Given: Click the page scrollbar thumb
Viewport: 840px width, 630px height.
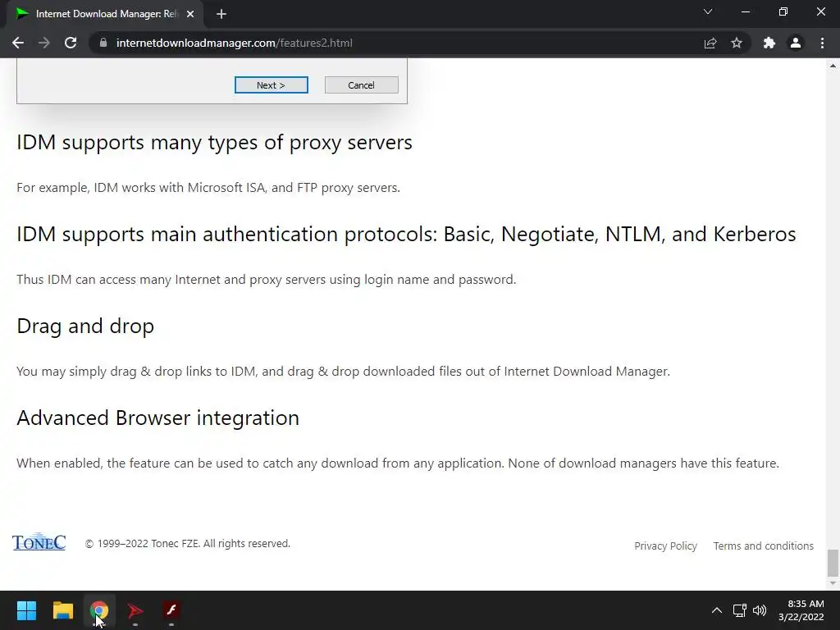Looking at the screenshot, I should [x=833, y=563].
